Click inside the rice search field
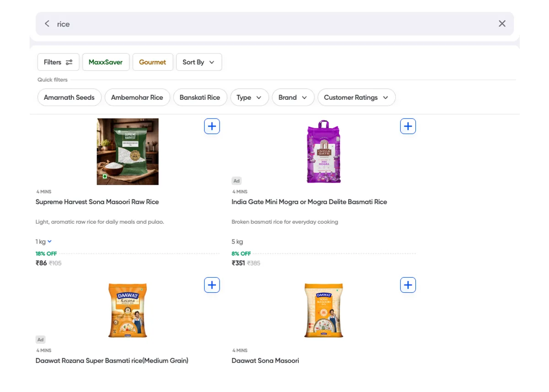 (x=274, y=24)
